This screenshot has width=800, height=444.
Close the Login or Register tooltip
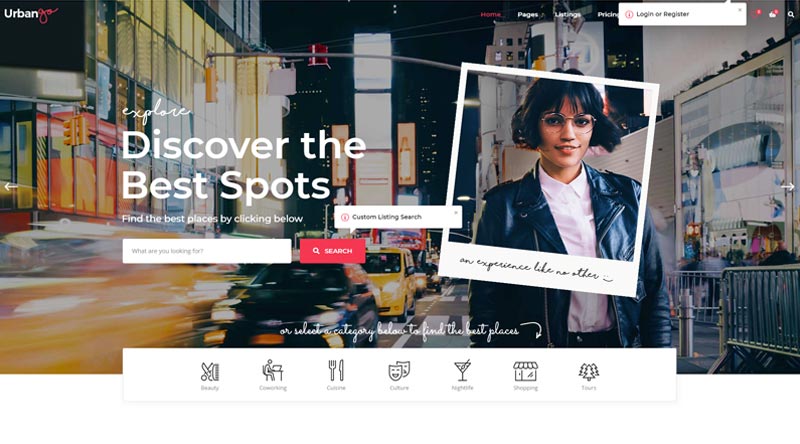(x=740, y=9)
